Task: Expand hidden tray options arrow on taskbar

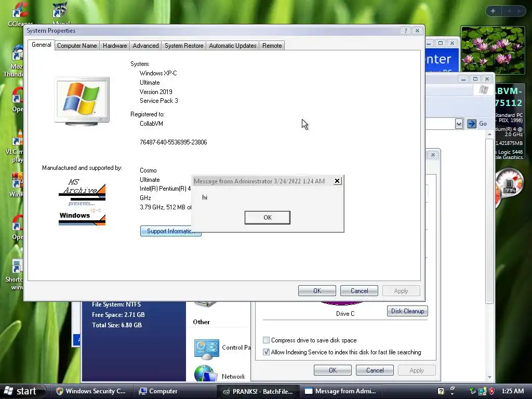Action: pos(453,394)
